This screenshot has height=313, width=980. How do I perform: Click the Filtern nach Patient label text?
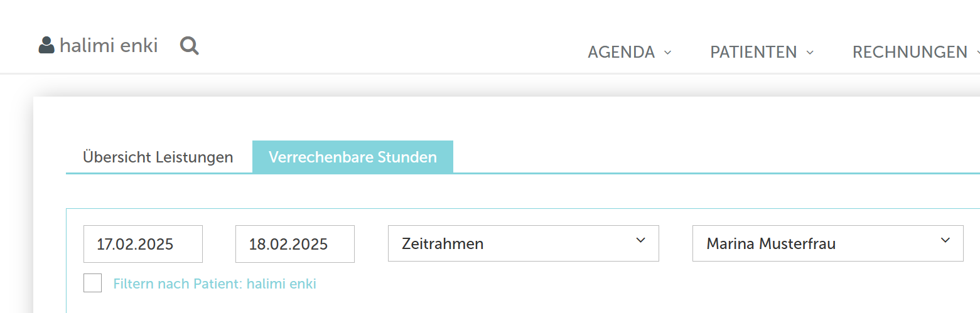point(215,284)
